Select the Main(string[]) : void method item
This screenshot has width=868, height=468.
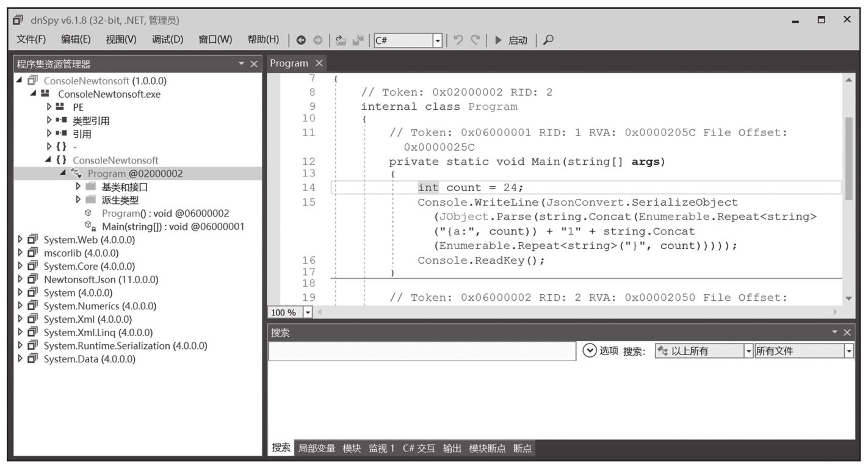click(173, 226)
